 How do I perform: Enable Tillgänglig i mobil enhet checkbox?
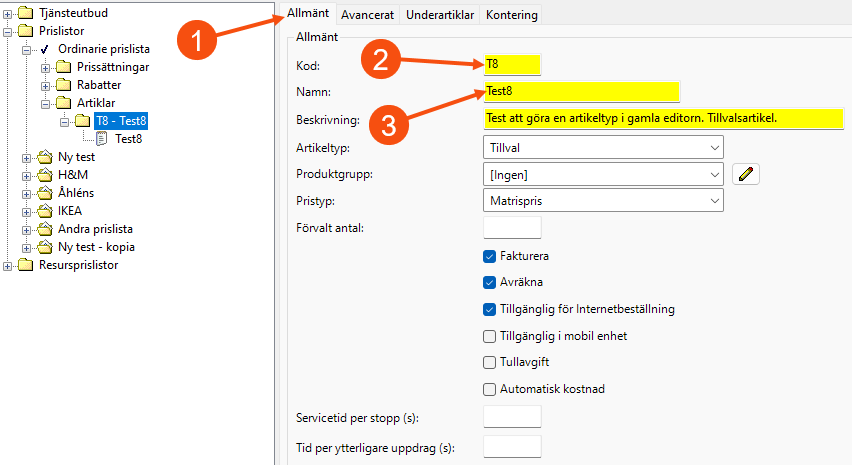click(x=490, y=336)
